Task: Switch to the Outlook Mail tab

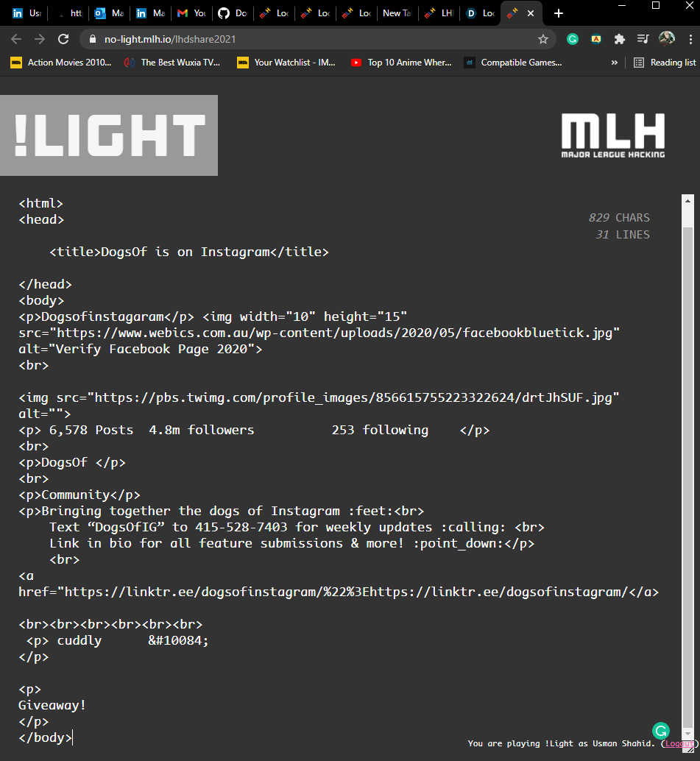Action: (x=109, y=13)
